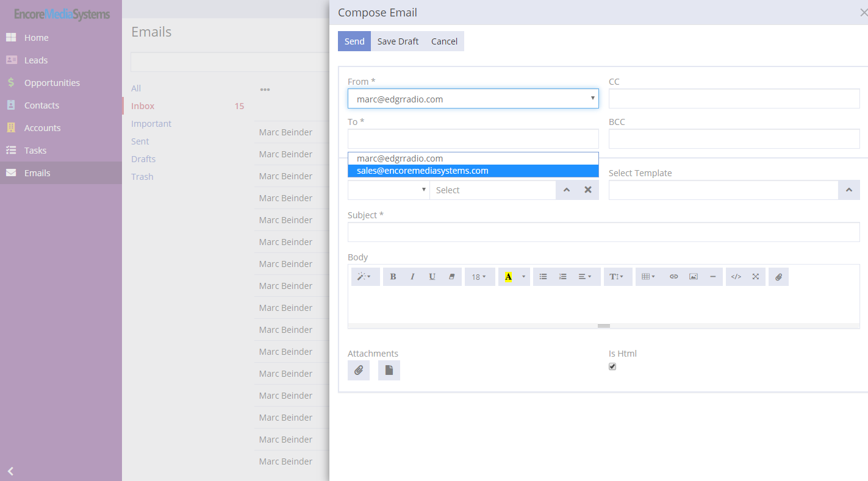Screen dimensions: 868x481
Task: Apply italic formatting in the body editor
Action: tap(412, 277)
